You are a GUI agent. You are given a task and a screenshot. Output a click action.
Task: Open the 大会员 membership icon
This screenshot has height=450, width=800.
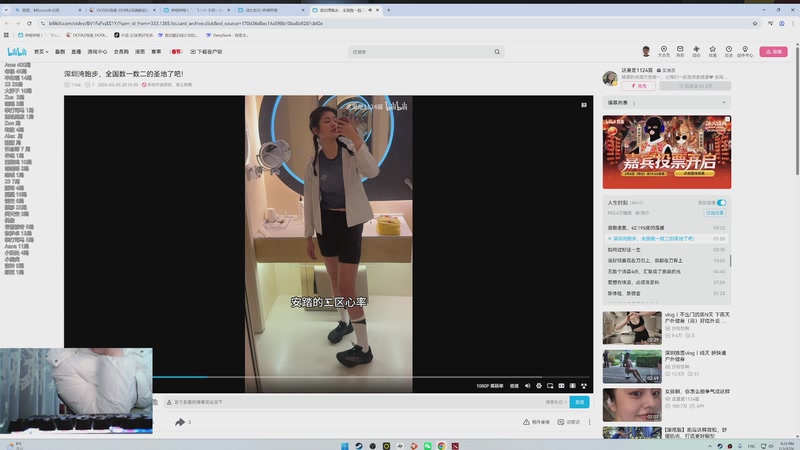click(663, 51)
